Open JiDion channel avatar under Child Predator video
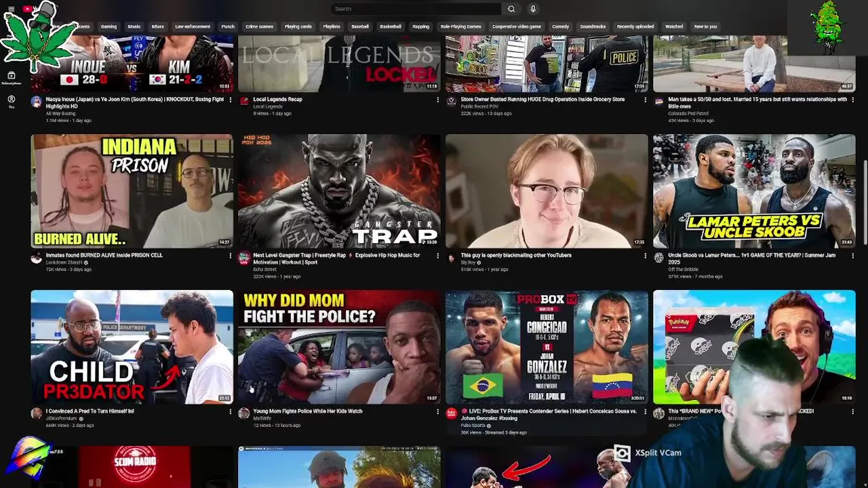Image resolution: width=868 pixels, height=488 pixels. tap(37, 413)
